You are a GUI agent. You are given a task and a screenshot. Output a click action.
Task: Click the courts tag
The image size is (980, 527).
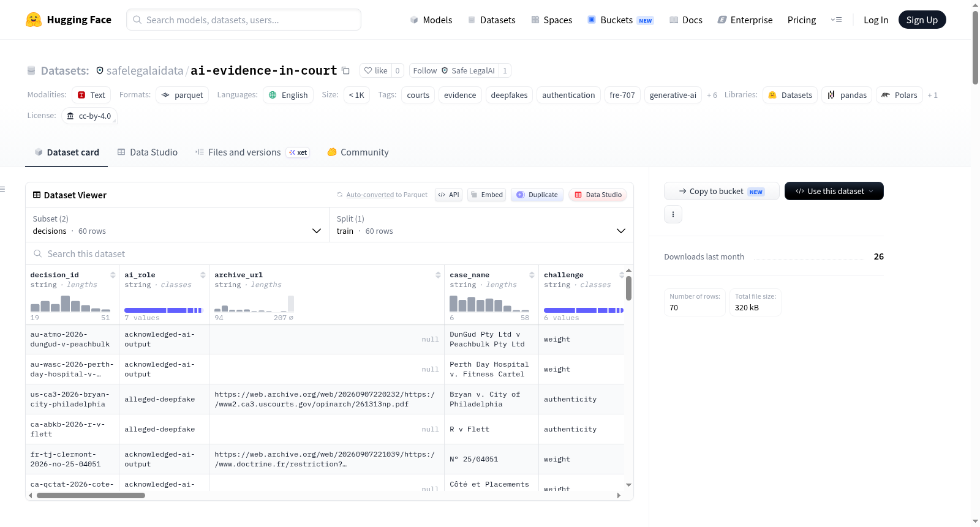[418, 95]
